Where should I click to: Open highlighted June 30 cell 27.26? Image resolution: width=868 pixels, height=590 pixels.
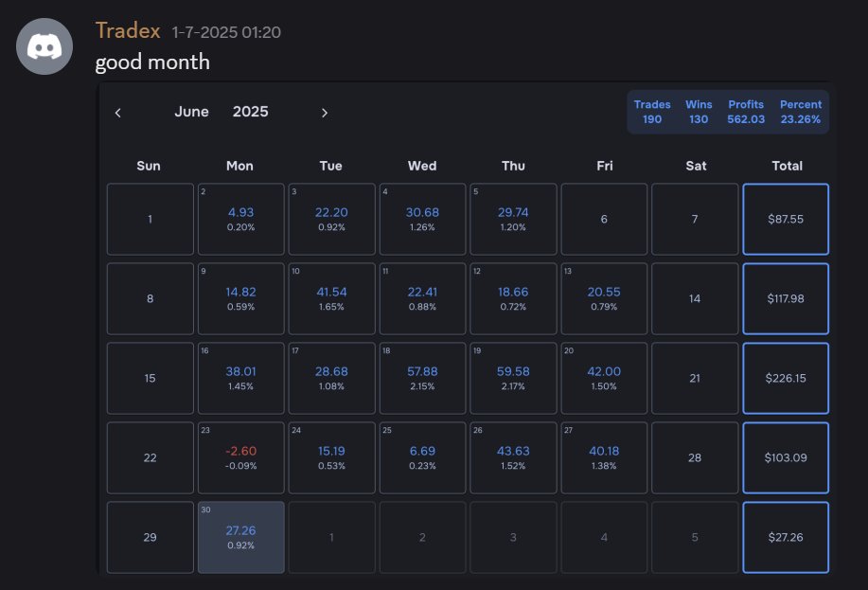240,537
